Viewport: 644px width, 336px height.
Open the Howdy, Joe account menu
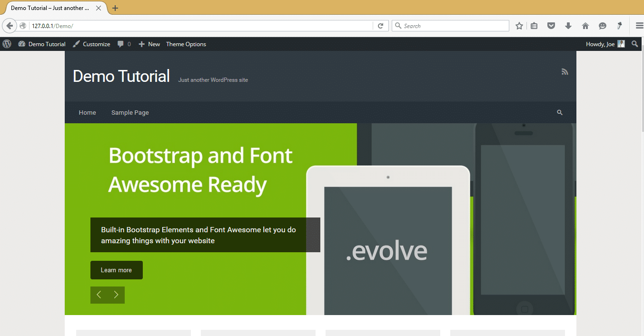[x=605, y=44]
